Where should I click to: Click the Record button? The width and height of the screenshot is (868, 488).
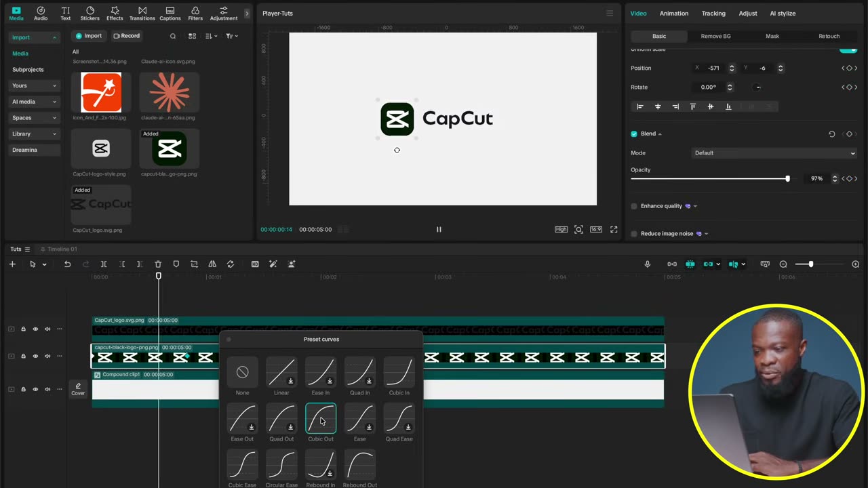tap(127, 36)
